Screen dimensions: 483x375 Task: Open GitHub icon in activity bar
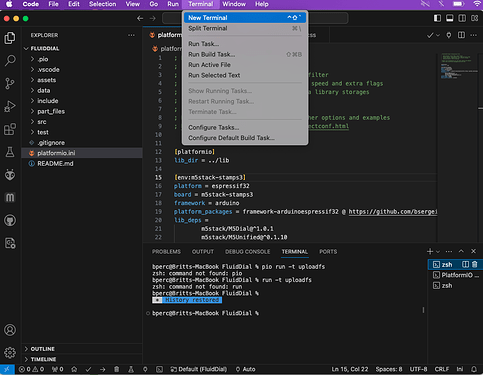10,220
